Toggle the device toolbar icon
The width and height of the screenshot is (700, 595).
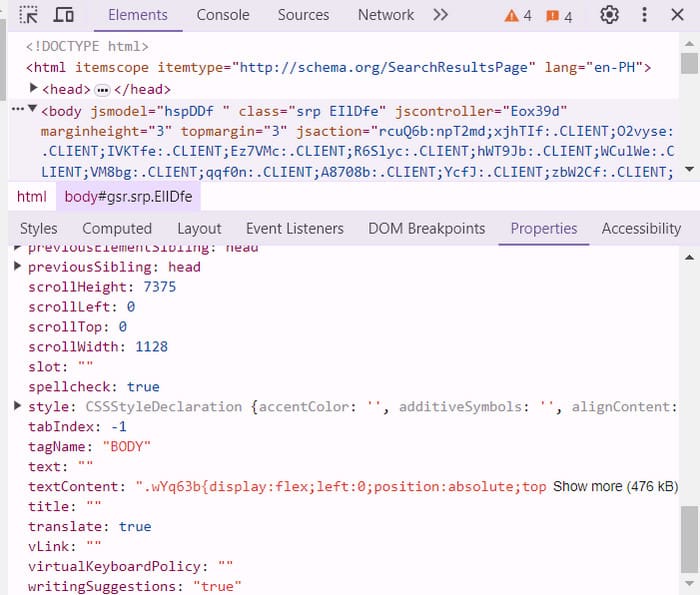coord(63,15)
